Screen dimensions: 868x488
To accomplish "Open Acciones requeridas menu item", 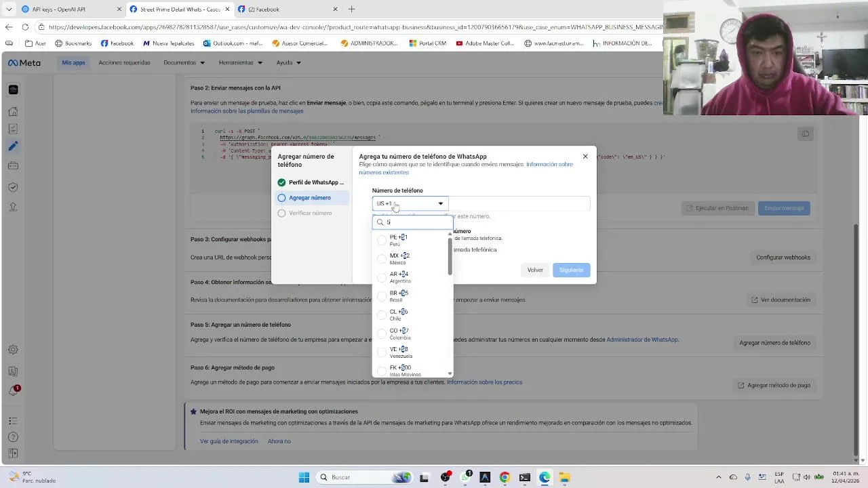I will (x=124, y=62).
